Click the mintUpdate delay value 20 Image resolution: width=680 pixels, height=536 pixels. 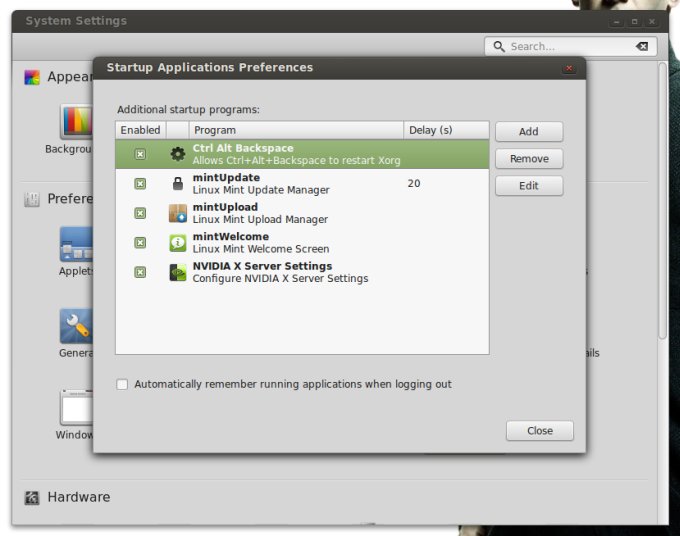tap(414, 183)
